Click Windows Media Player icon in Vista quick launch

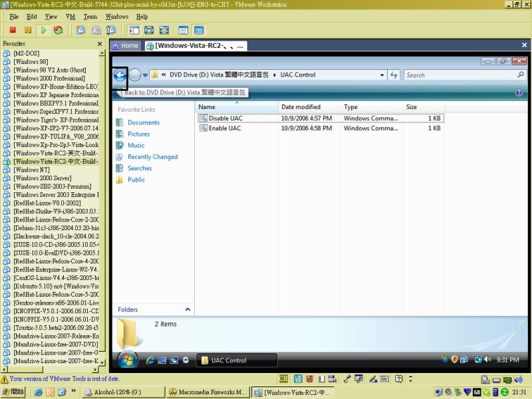point(186,360)
